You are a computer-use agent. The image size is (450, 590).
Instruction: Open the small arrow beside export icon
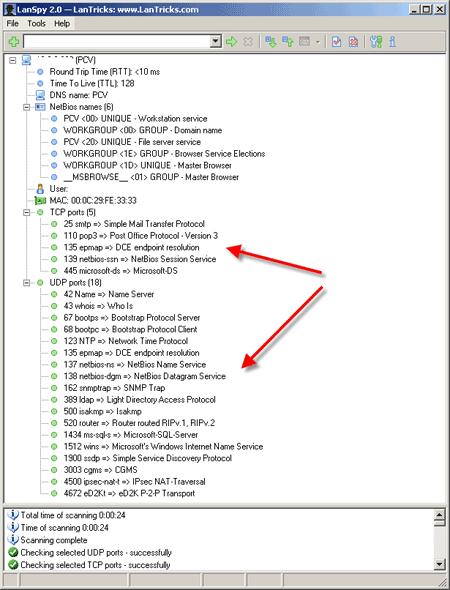tap(318, 42)
